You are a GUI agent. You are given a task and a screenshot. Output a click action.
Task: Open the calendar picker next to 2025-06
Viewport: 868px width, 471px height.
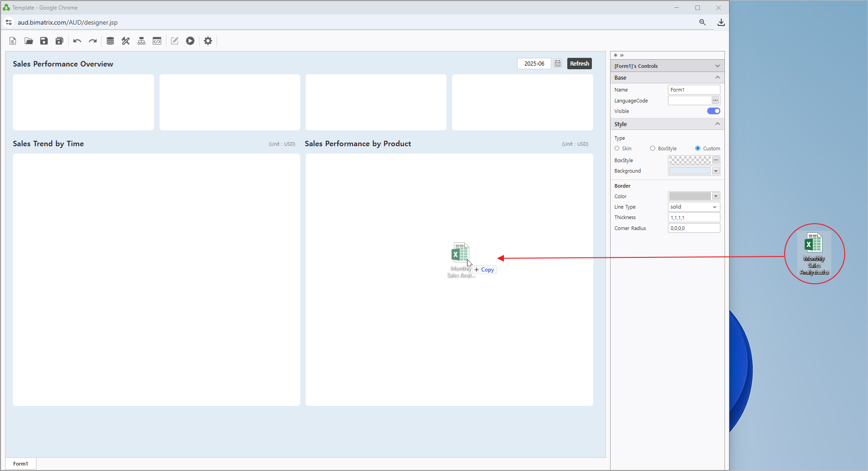pos(558,63)
